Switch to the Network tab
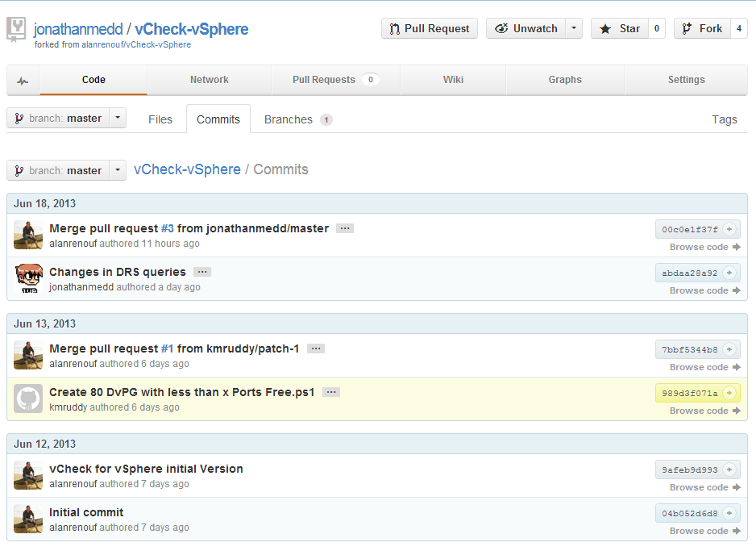756x555 pixels. click(x=210, y=80)
